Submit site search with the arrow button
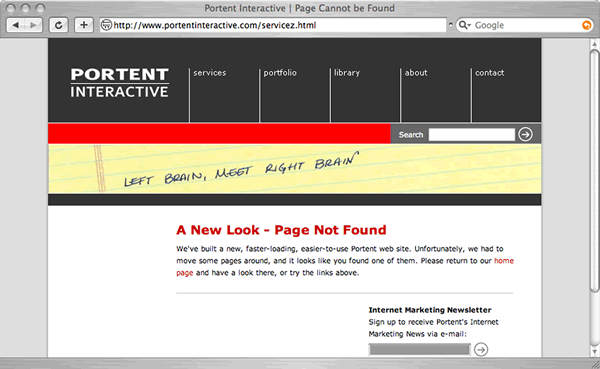600x369 pixels. tap(525, 134)
